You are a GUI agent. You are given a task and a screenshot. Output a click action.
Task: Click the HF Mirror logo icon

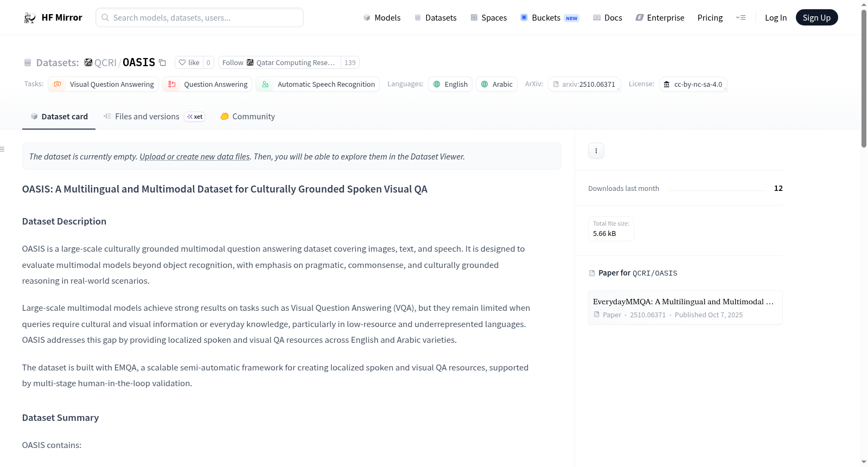(29, 18)
